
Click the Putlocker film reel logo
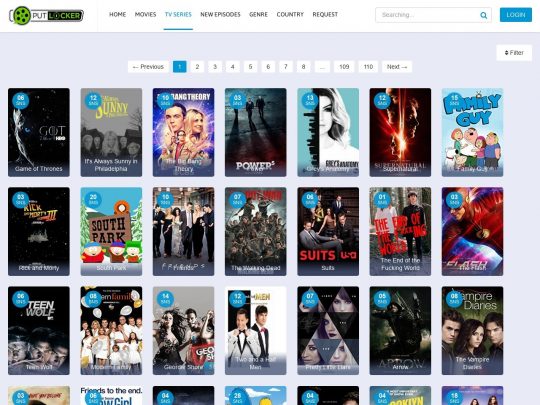pos(46,15)
